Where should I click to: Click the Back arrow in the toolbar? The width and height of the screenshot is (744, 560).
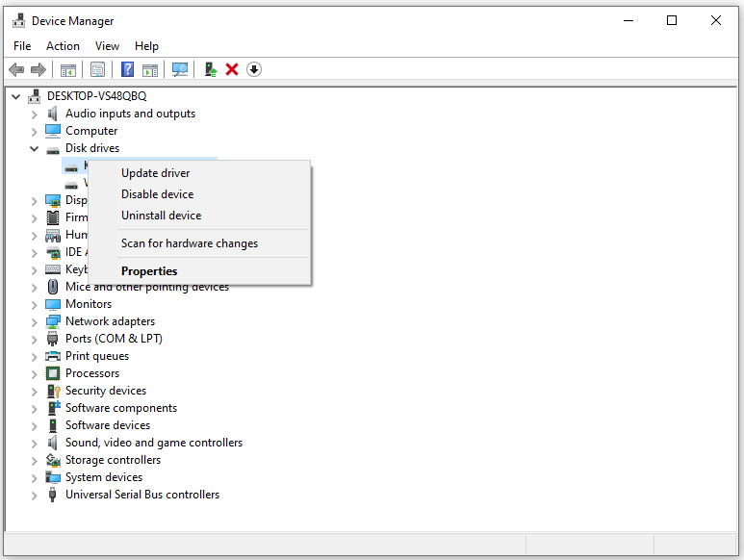[x=16, y=69]
